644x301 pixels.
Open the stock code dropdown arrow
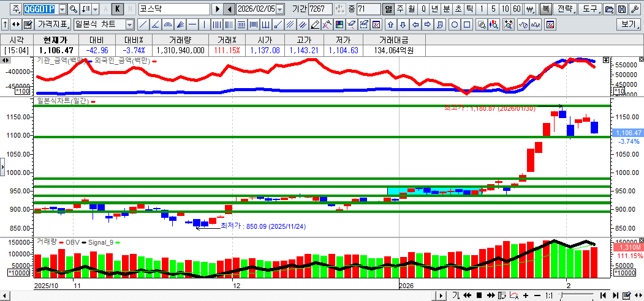tap(62, 9)
